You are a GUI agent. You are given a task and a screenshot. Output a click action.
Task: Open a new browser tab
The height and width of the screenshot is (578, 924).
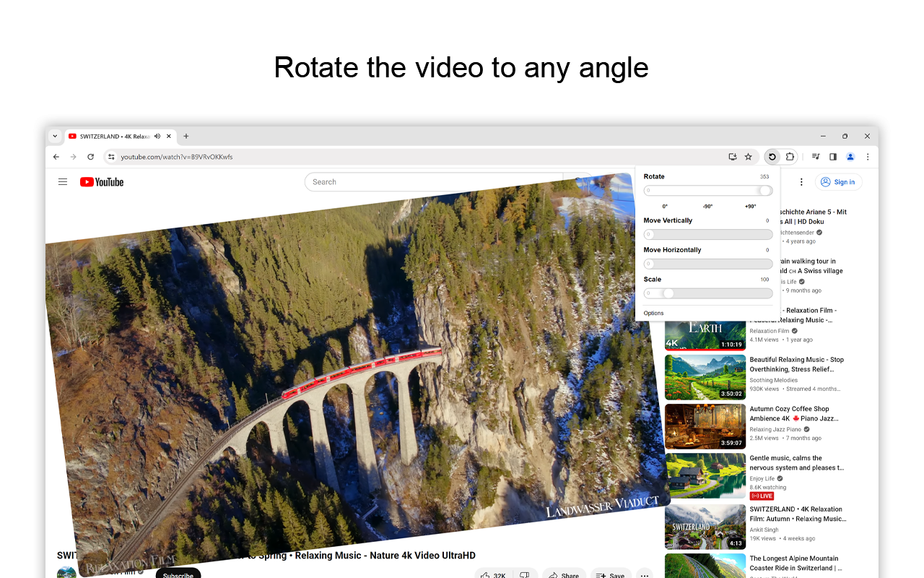click(x=186, y=136)
